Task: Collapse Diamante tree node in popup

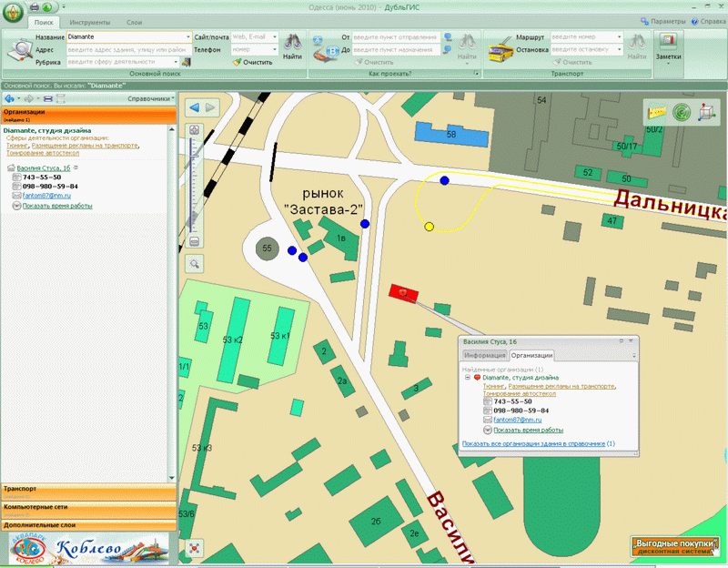Action: coord(468,378)
